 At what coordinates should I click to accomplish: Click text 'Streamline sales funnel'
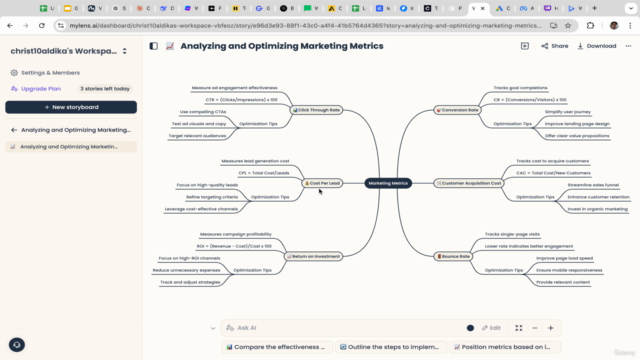point(593,185)
